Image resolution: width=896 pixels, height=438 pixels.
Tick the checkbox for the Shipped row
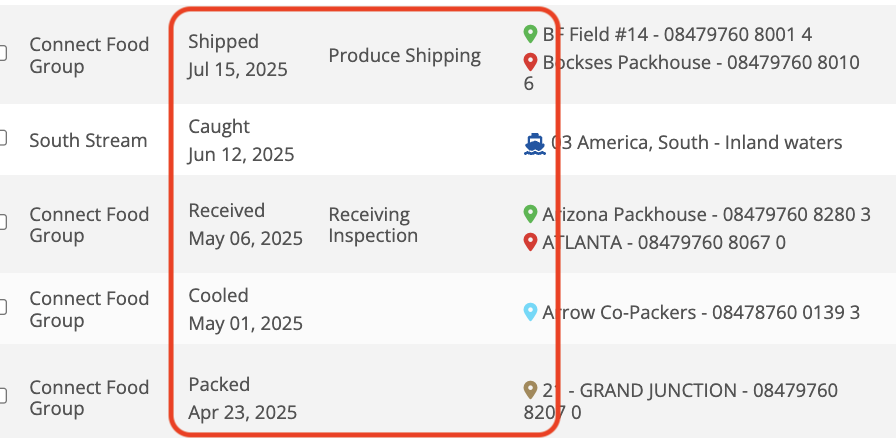[x=3, y=55]
